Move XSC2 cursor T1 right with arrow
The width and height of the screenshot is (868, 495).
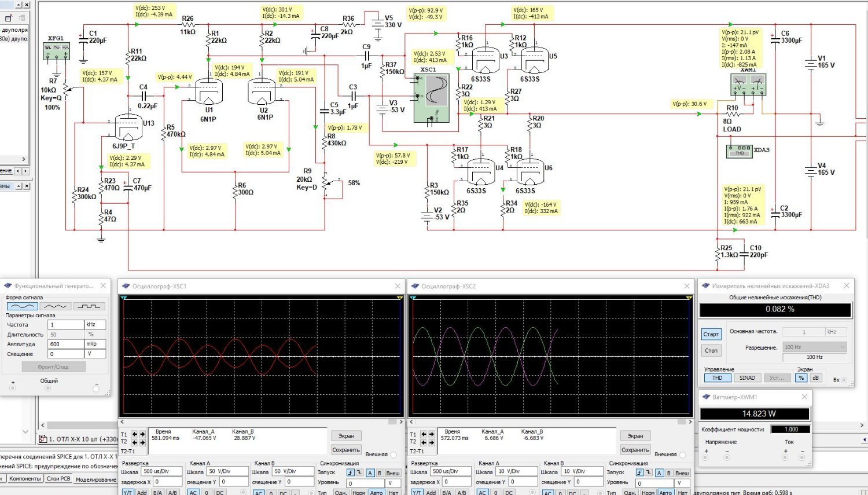[x=432, y=434]
